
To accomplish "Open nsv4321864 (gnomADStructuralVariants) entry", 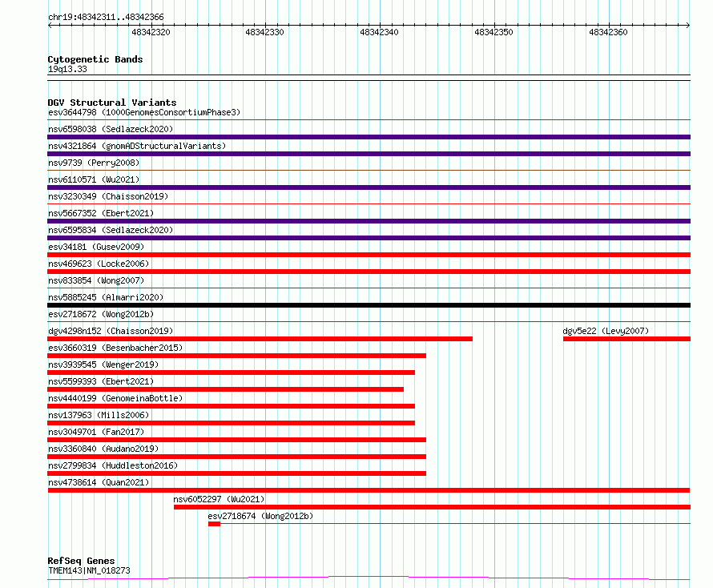I will click(137, 146).
